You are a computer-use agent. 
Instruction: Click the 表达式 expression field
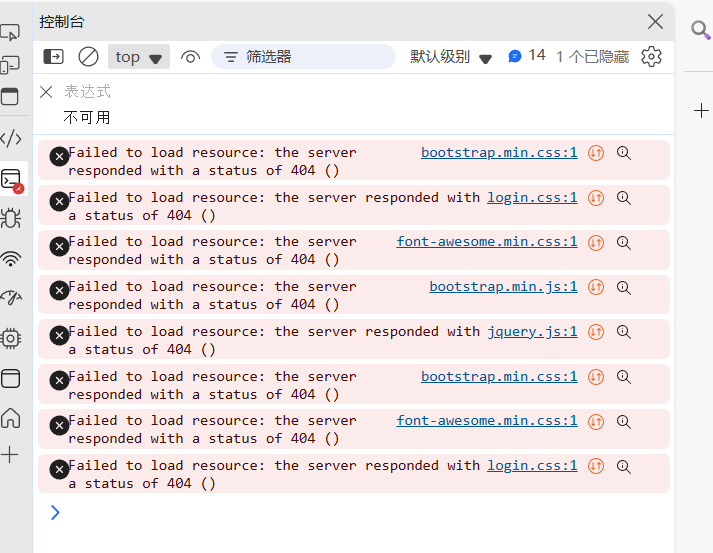[87, 91]
